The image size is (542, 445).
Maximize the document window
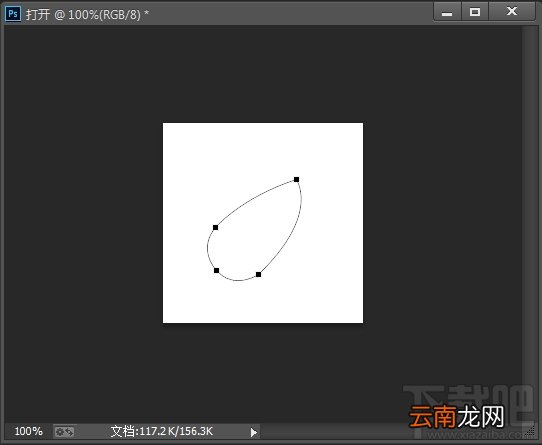475,12
